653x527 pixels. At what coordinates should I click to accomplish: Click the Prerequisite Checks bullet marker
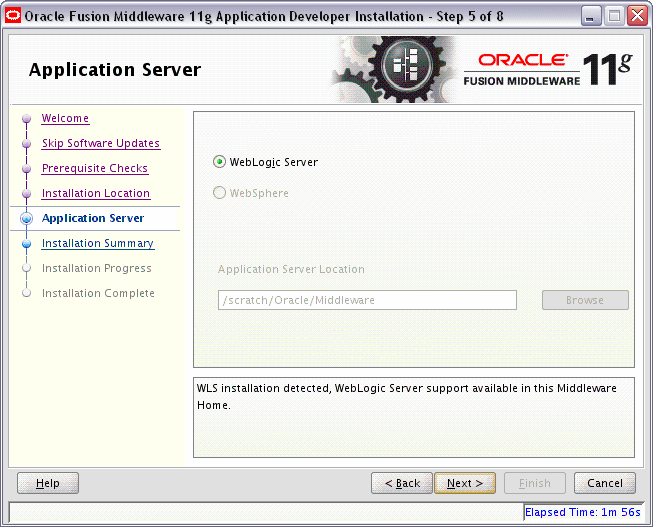pyautogui.click(x=27, y=169)
